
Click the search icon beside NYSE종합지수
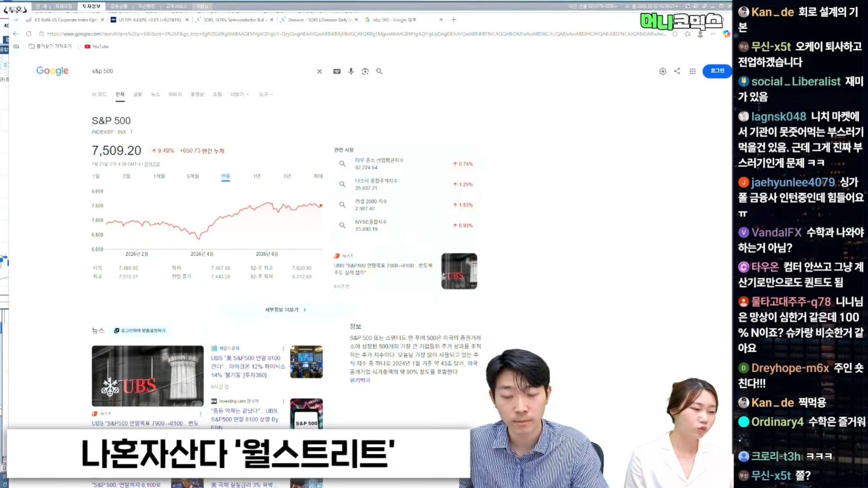coord(342,226)
